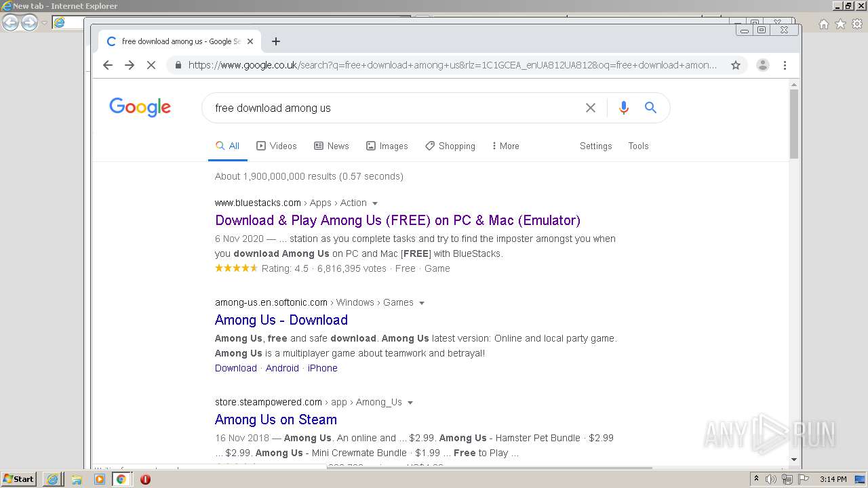Open Internet Explorer history dropdown arrow

tap(44, 23)
